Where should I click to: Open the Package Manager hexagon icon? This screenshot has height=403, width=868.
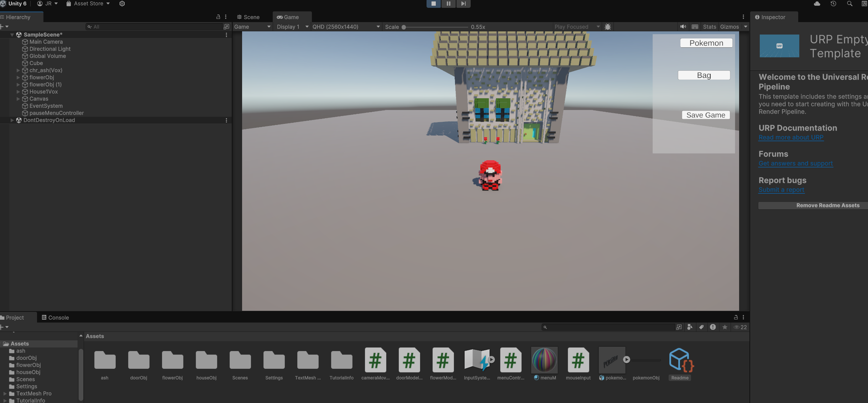122,4
